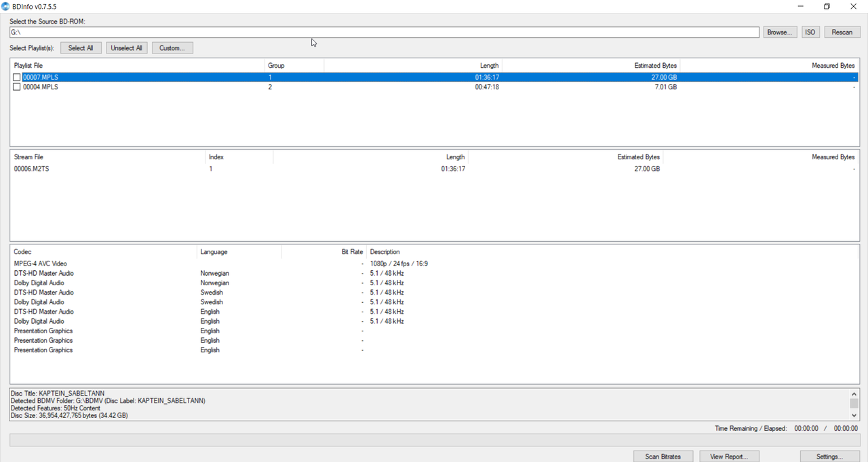Open View Report...
868x462 pixels.
(x=729, y=457)
